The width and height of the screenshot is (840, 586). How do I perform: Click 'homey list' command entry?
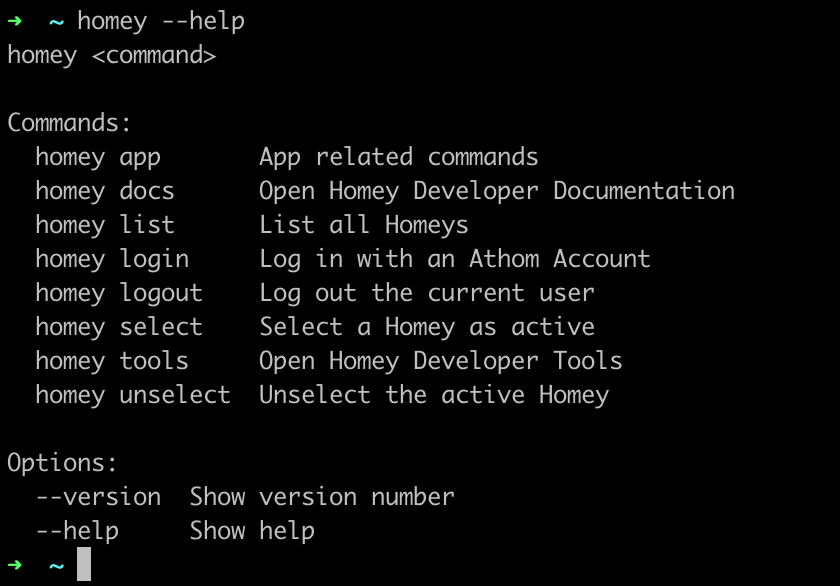105,226
